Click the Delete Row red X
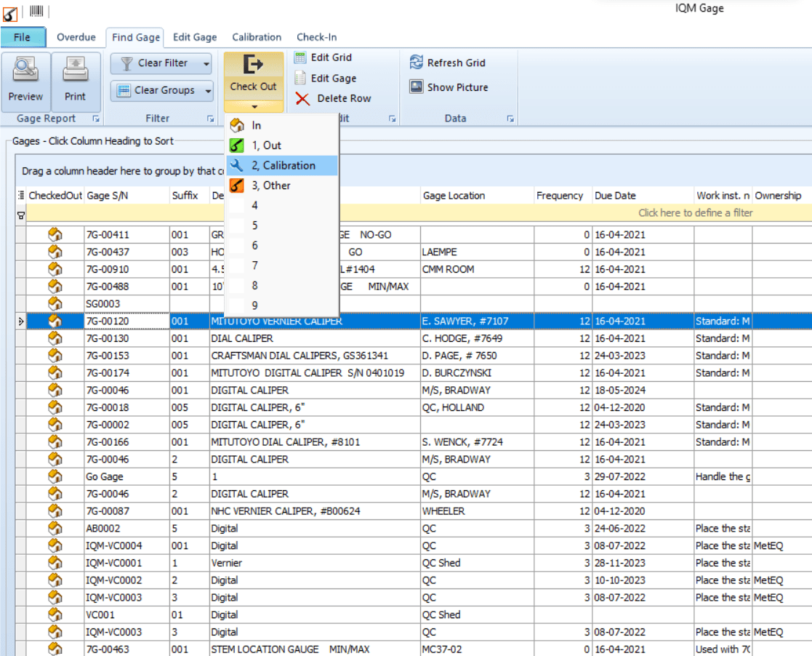This screenshot has width=812, height=656. [x=302, y=99]
